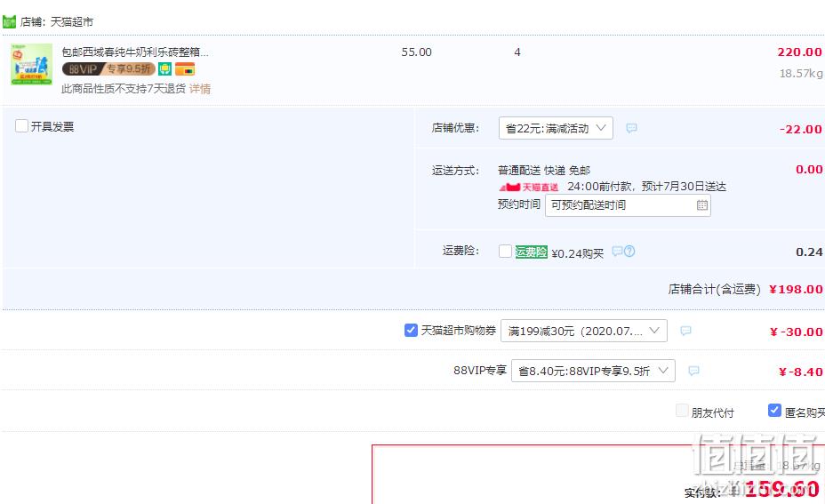The width and height of the screenshot is (825, 504).
Task: Uncheck the 天猫超市购物券 checkbox
Action: [x=411, y=330]
